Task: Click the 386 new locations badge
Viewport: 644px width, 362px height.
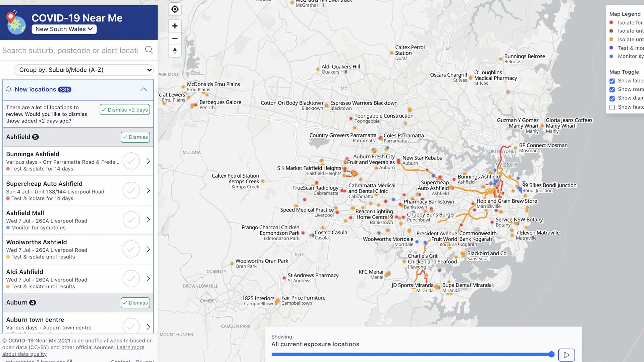Action: 64,89
